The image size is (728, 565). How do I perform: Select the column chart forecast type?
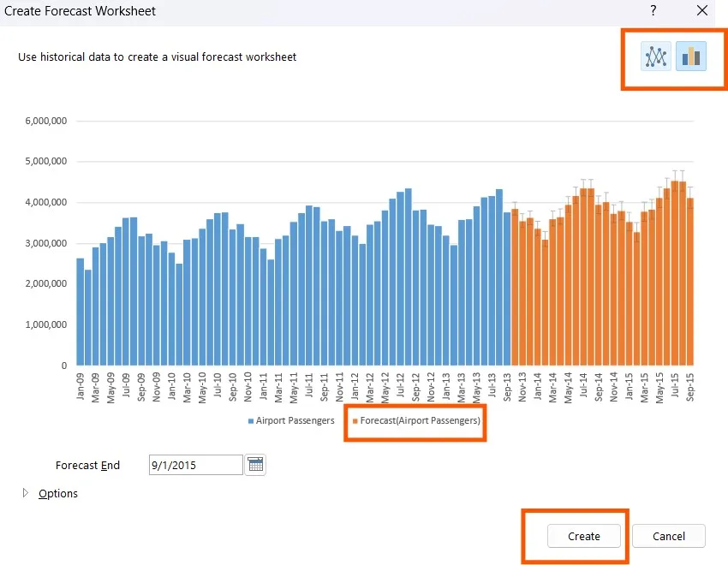(691, 56)
